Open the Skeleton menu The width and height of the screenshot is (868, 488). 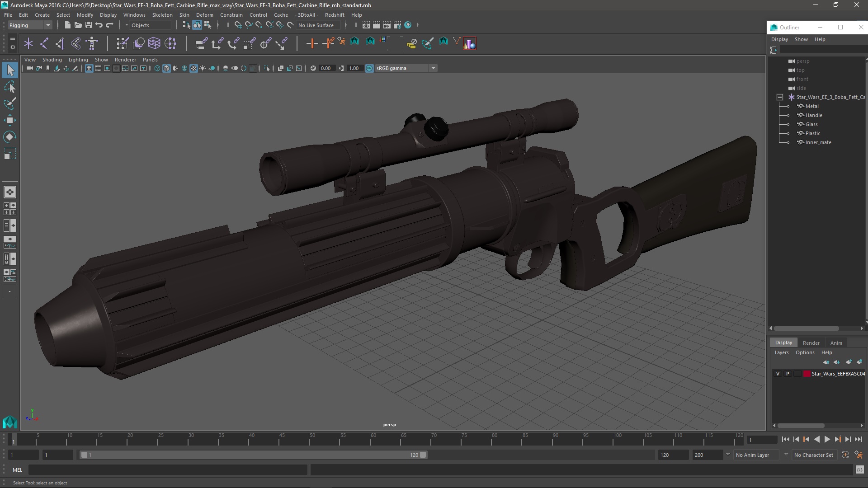(162, 15)
